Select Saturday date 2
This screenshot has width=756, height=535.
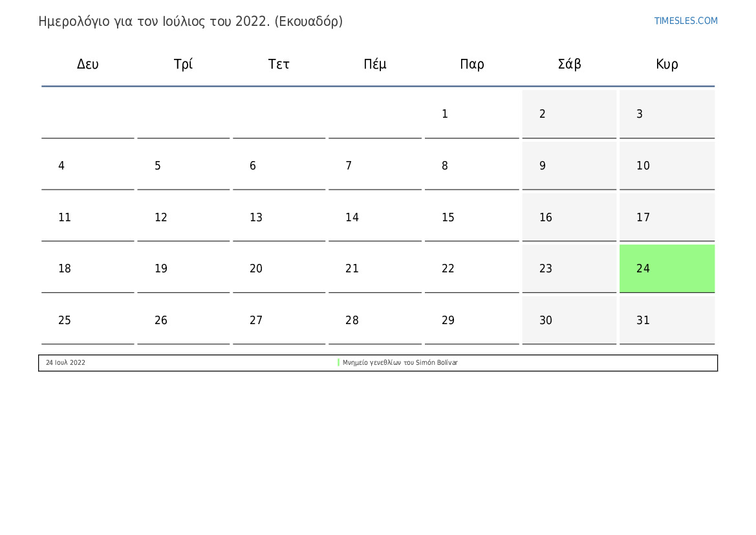click(569, 114)
